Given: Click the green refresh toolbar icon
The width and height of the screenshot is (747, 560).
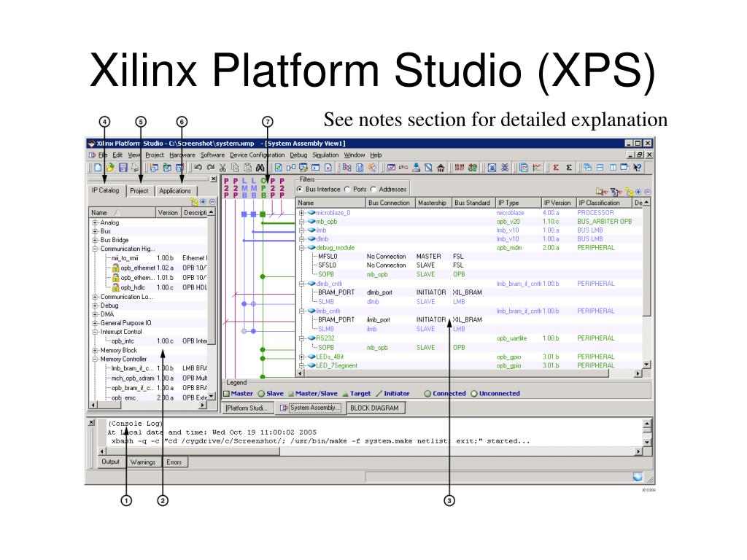Looking at the screenshot, I should pos(278,168).
